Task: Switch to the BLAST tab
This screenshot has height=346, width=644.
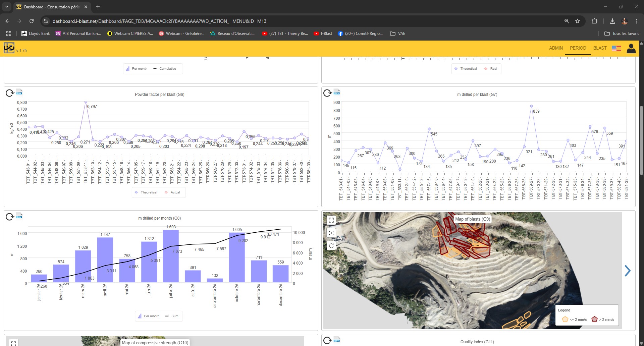Action: [x=600, y=48]
